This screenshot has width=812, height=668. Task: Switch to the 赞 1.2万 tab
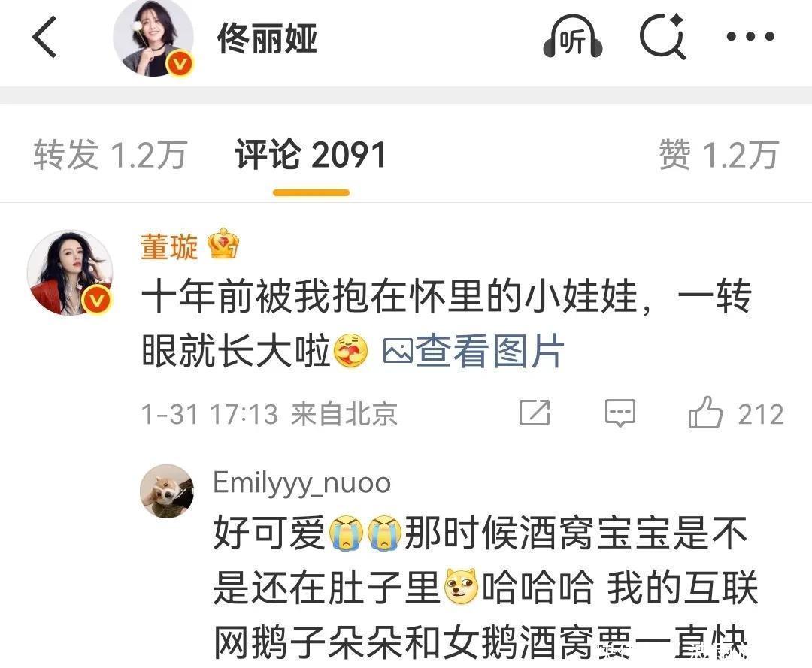pos(719,154)
